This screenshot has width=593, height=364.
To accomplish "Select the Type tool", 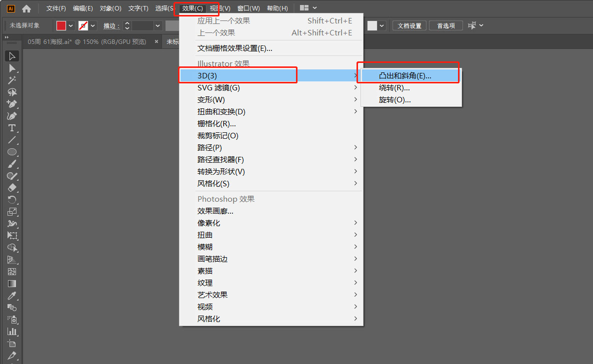I will [11, 128].
